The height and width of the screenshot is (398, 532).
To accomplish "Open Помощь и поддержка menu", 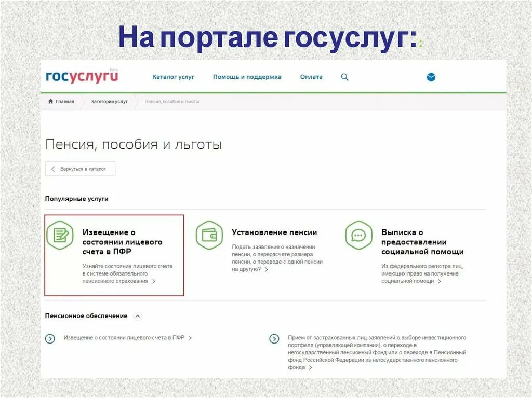I will click(247, 77).
